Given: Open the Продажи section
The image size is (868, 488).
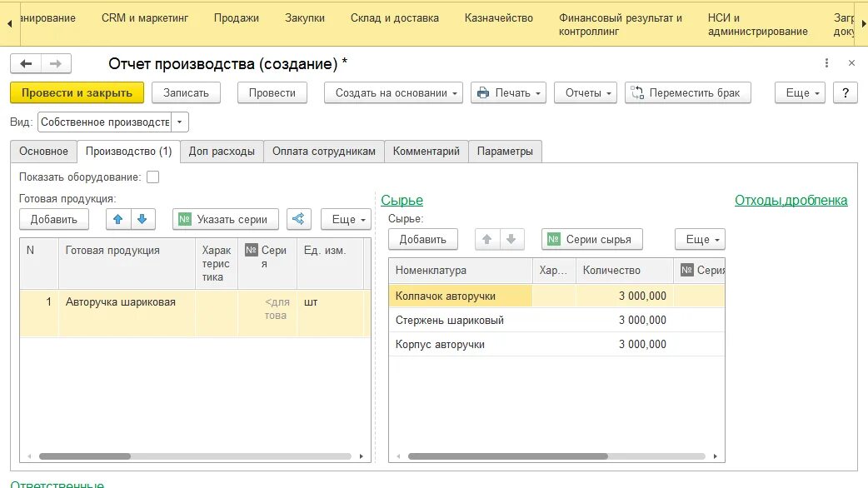Looking at the screenshot, I should [237, 17].
